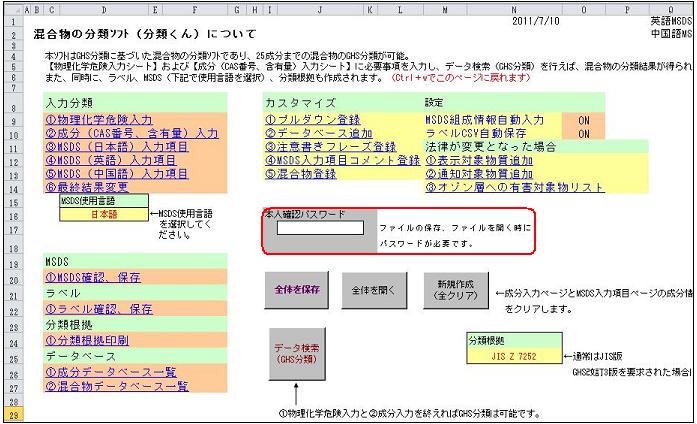Image resolution: width=697 pixels, height=424 pixels.
Task: Open ③オゾン層への有害対象物リスト link
Action: (515, 187)
